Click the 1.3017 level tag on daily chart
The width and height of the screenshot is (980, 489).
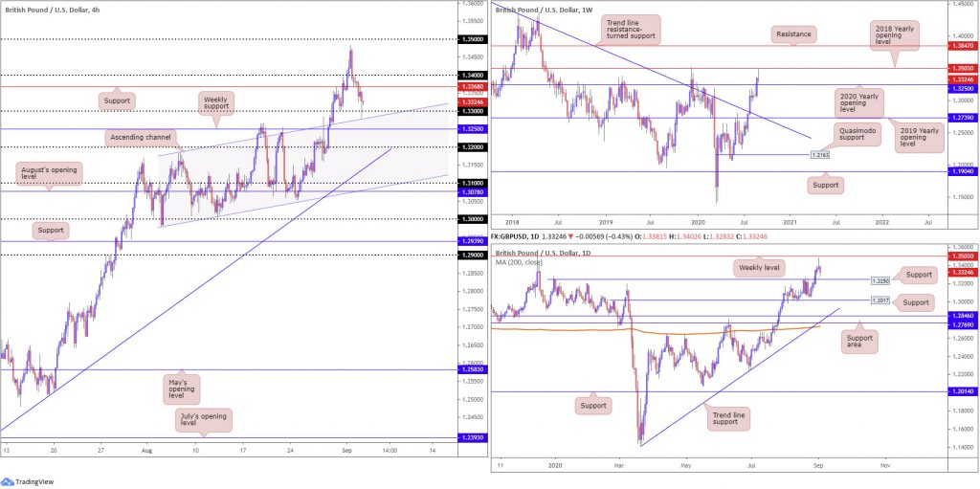(880, 300)
